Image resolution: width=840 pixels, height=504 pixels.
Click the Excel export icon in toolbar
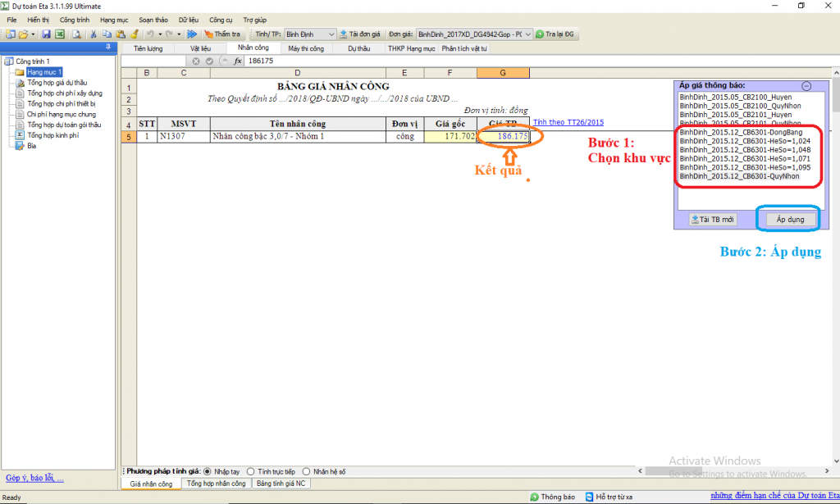(60, 34)
